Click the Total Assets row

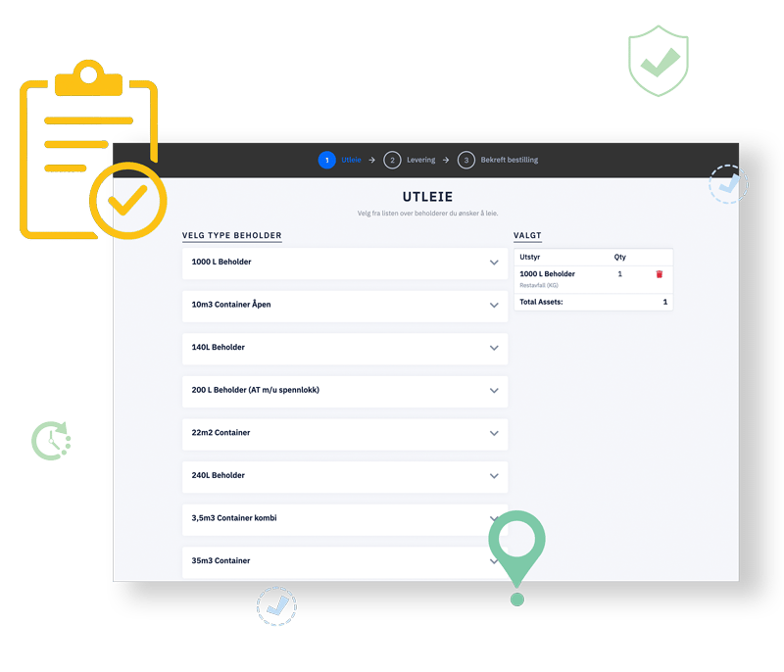[592, 302]
